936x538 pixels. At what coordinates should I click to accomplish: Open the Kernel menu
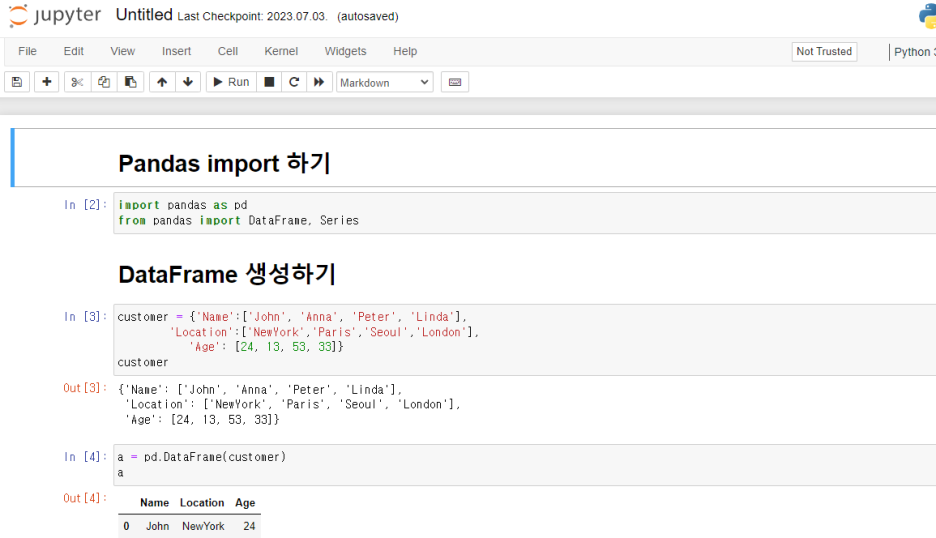pos(281,51)
